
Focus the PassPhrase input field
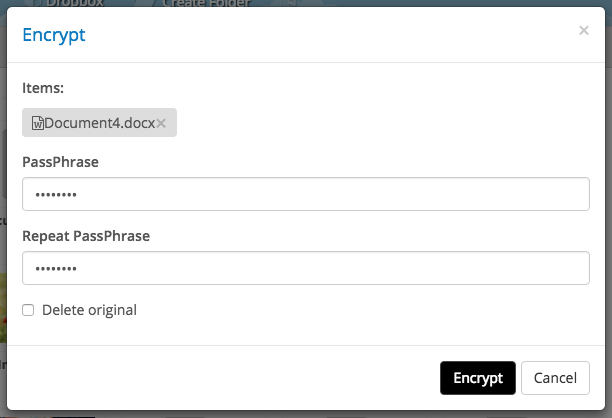[305, 194]
